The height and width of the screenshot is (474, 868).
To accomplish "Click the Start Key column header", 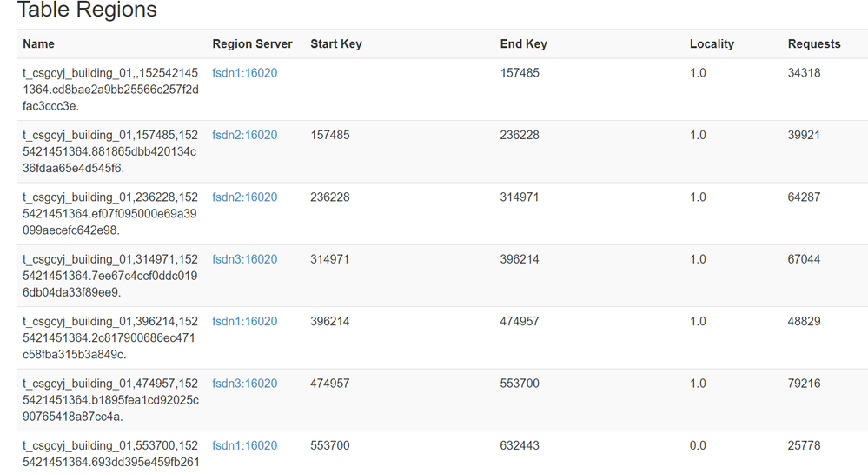I will [336, 43].
